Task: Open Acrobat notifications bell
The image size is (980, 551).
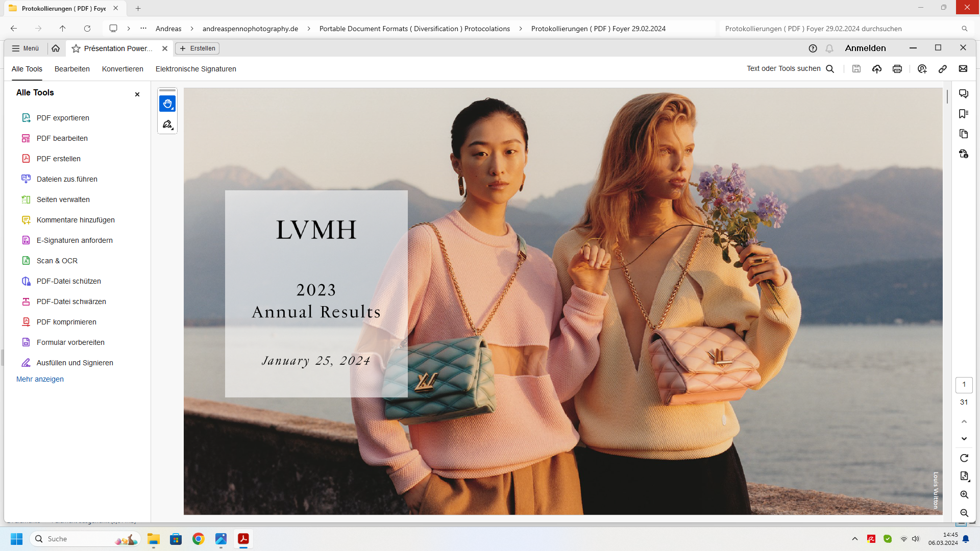Action: (829, 48)
